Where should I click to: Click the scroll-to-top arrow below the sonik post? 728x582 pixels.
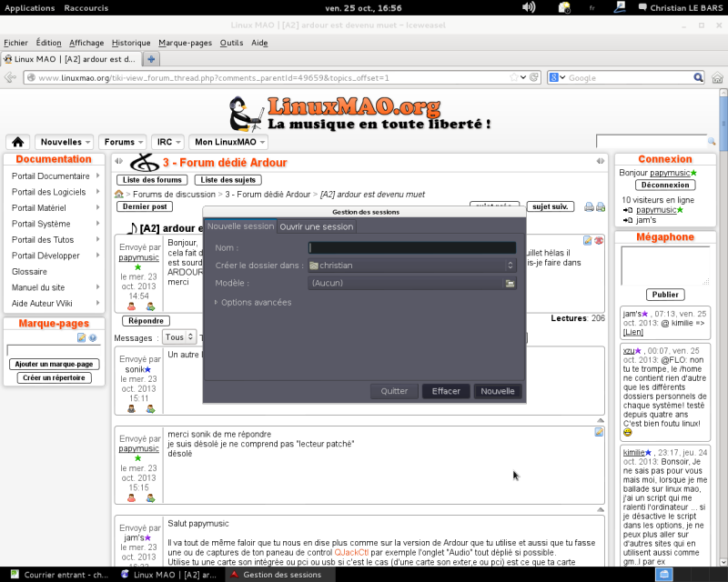tap(601, 420)
